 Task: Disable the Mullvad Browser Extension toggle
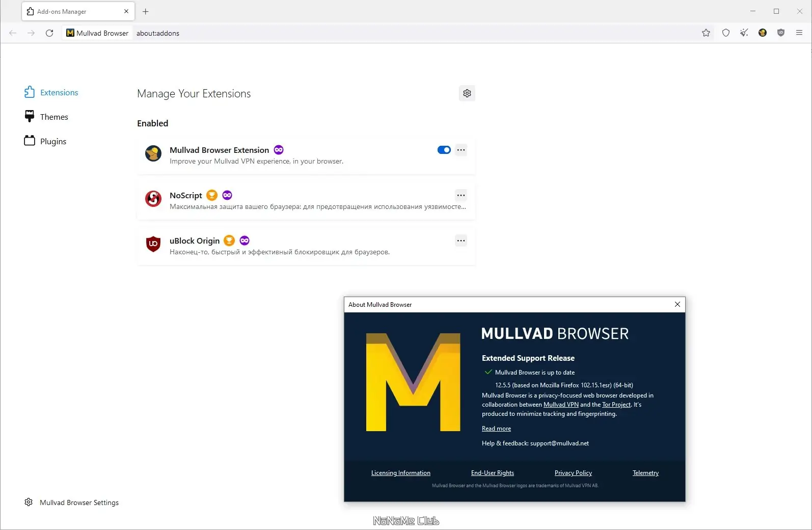(444, 150)
